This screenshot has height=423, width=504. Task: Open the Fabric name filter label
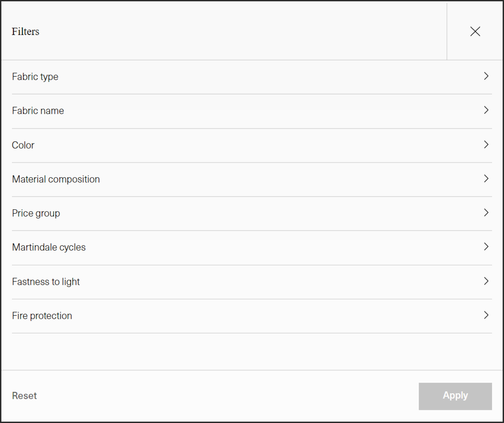(x=38, y=111)
